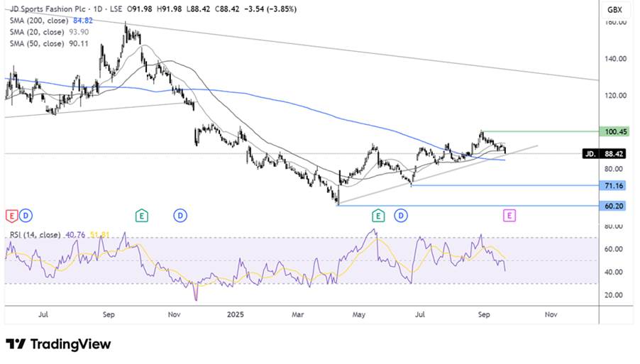Click the green 100.45 price level label
The image size is (640, 364).
point(614,131)
